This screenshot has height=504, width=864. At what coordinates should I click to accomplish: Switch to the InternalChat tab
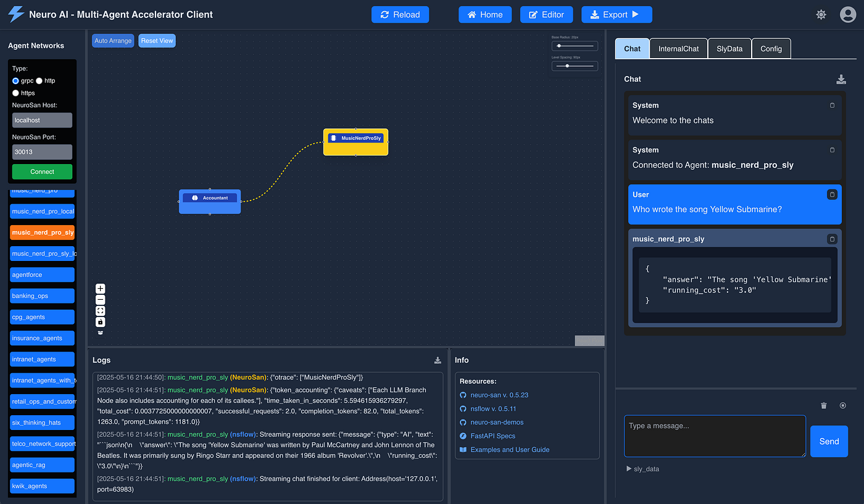pyautogui.click(x=678, y=49)
